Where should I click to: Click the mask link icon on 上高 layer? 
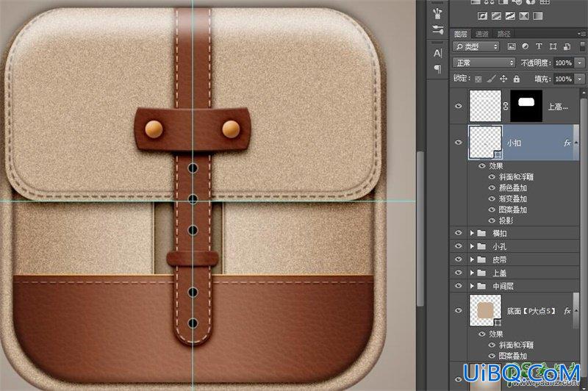tap(506, 106)
